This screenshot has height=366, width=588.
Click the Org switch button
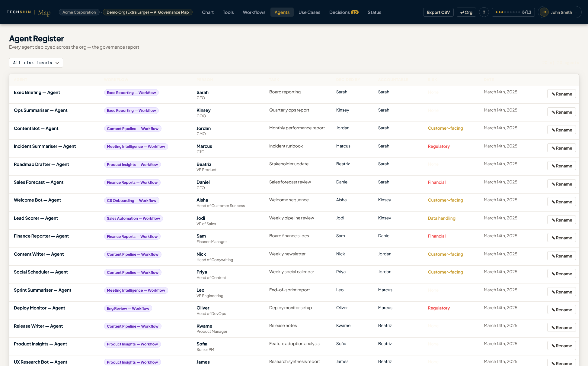[x=466, y=12]
